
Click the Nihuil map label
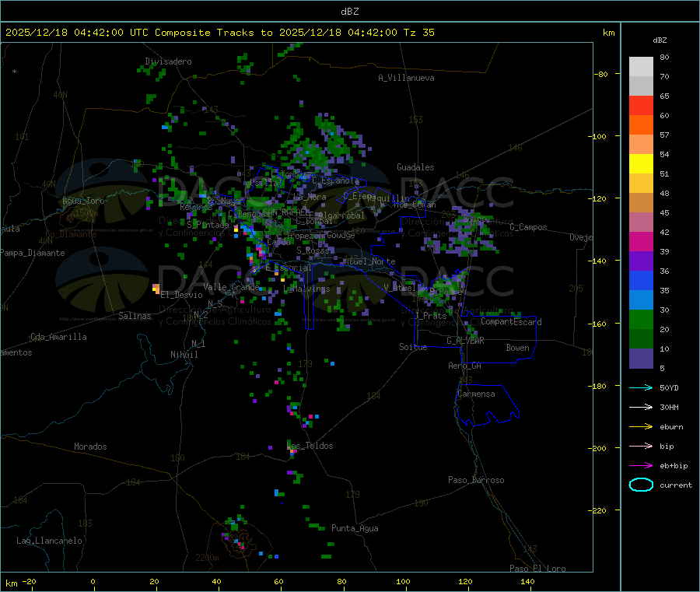tap(184, 355)
